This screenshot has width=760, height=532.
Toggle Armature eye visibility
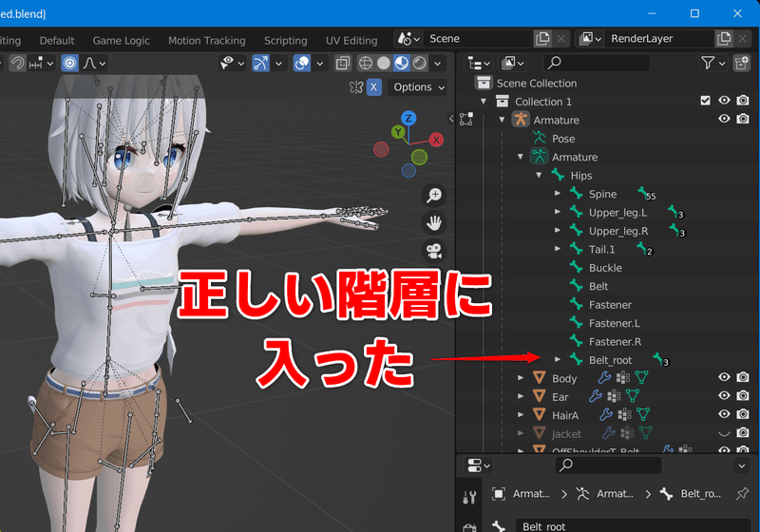724,119
